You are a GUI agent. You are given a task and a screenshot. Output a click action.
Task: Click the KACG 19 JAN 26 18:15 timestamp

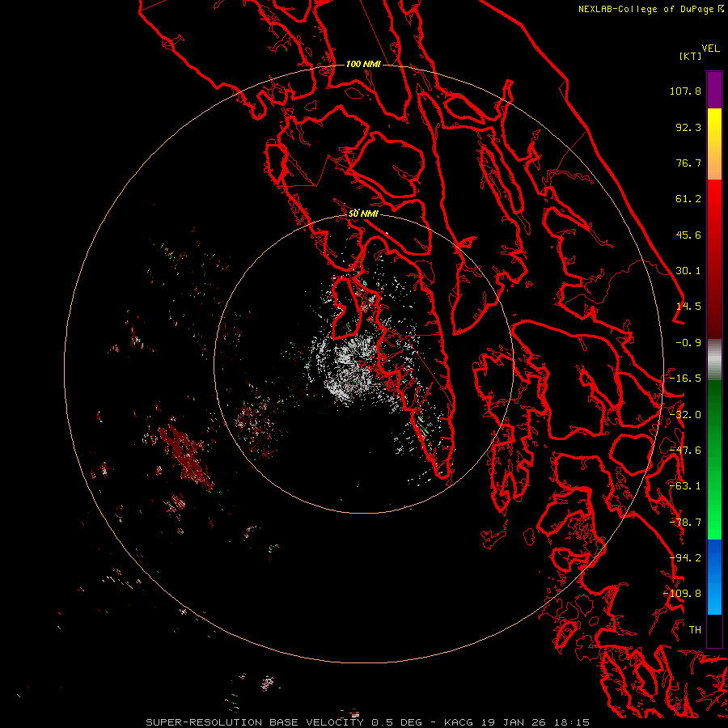517,722
